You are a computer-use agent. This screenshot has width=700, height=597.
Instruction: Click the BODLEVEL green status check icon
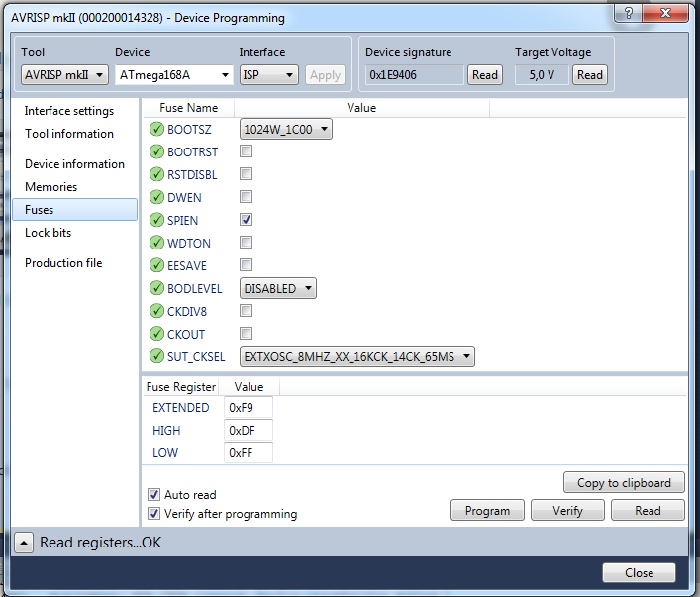pyautogui.click(x=156, y=288)
